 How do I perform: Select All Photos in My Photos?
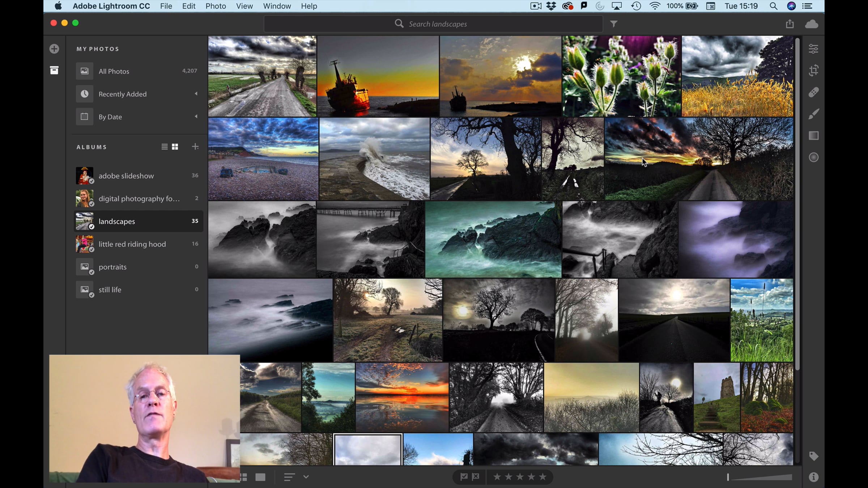114,71
